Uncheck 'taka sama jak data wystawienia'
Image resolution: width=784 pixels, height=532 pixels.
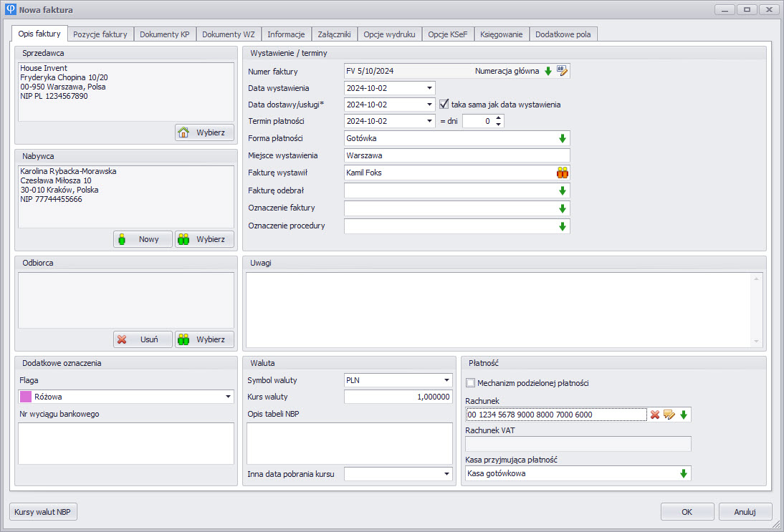444,104
